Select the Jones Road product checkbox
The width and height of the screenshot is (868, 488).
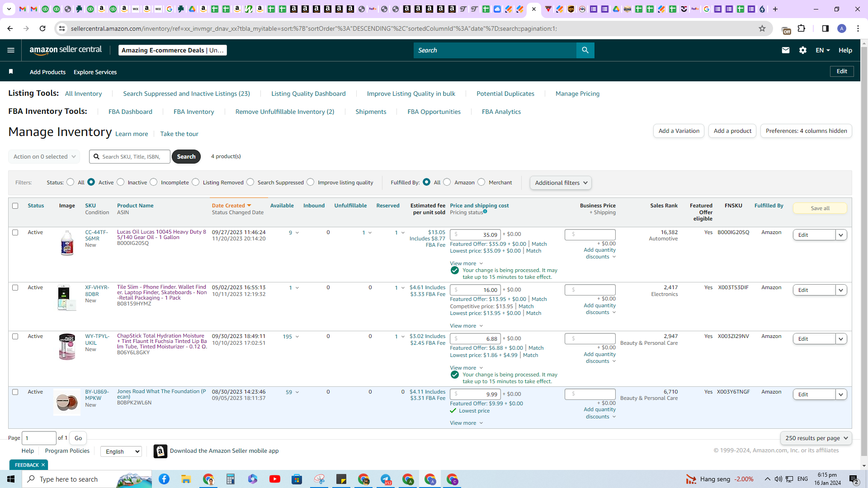point(15,392)
